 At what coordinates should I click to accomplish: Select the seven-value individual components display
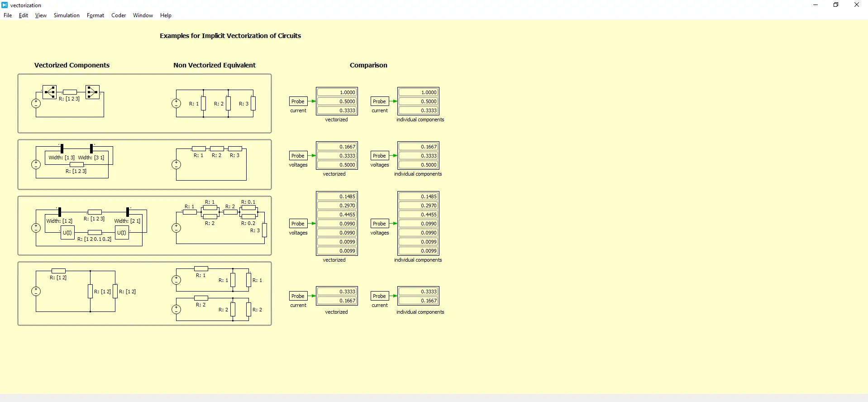tap(419, 224)
